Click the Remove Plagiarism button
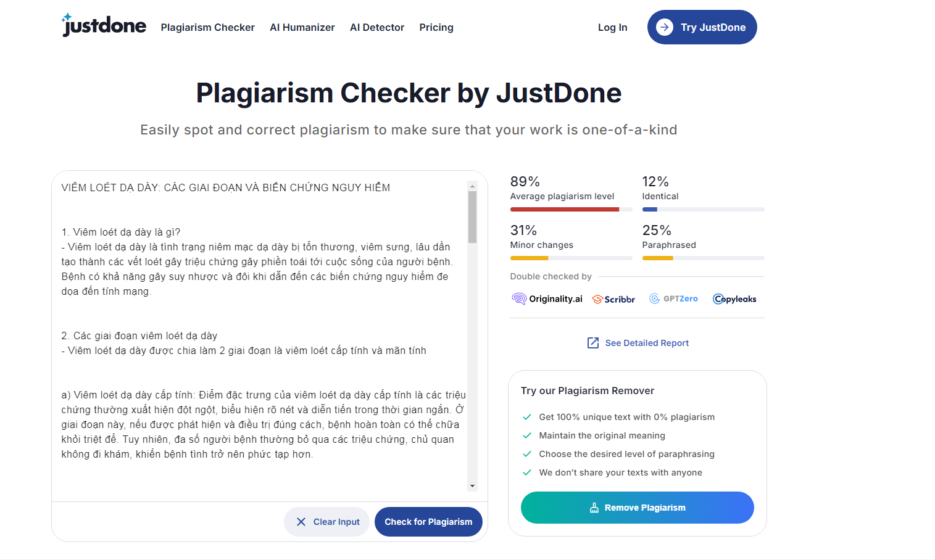 coord(638,508)
